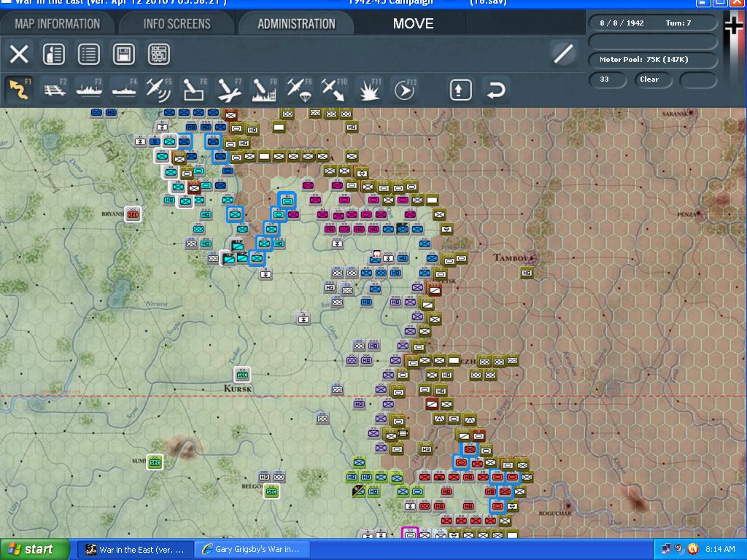
Task: Click the 8 / 8 / 1942 Turn 7 date field
Action: (x=653, y=23)
